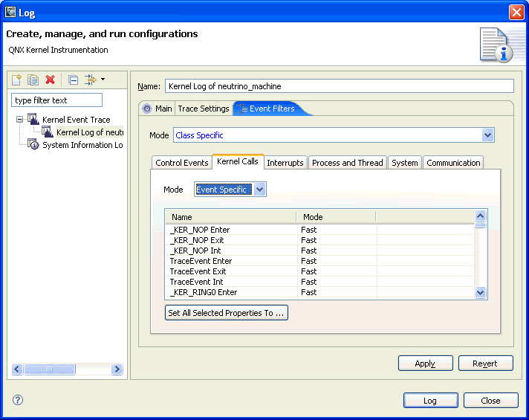529x420 pixels.
Task: Click the New launch configuration icon
Action: click(17, 80)
